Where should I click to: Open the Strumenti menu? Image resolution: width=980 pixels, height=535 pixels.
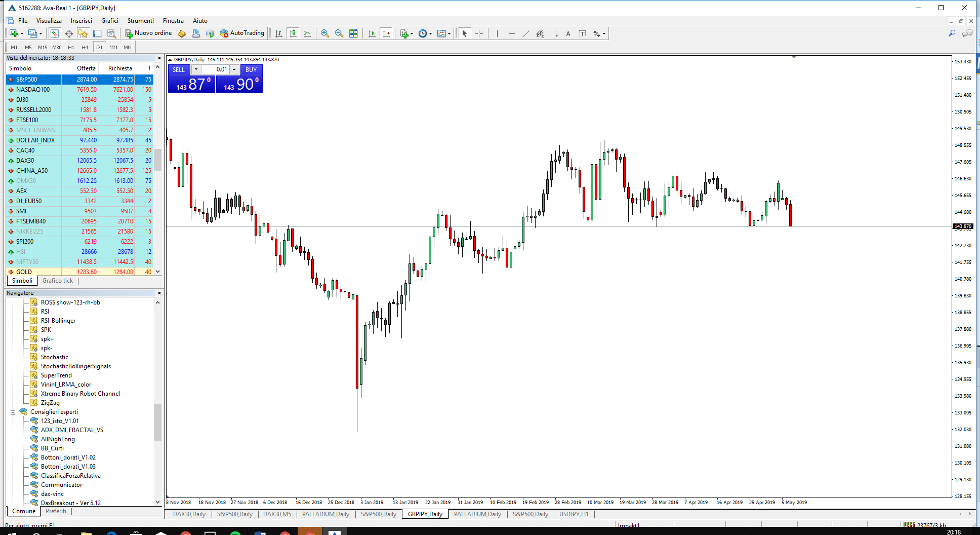[x=140, y=21]
